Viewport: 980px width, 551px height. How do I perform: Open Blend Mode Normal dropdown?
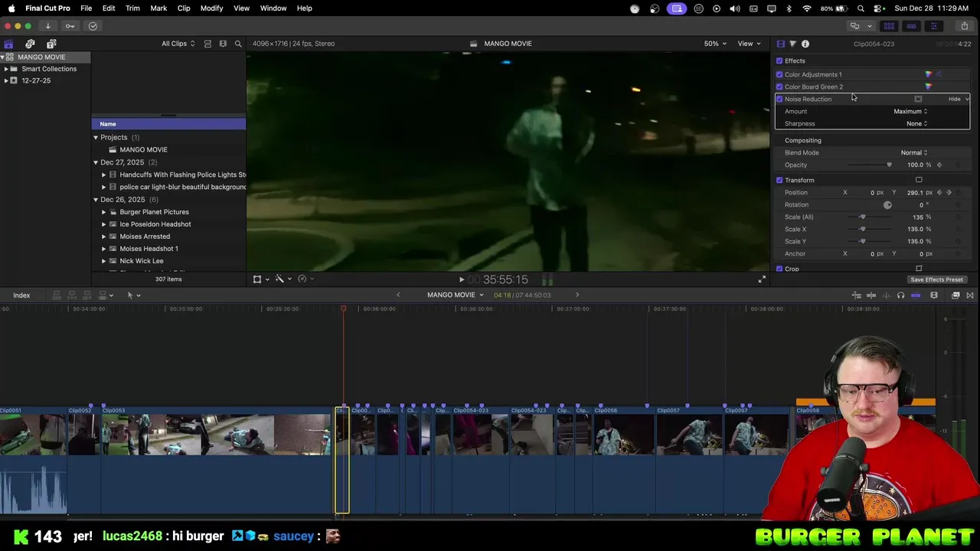click(x=913, y=152)
